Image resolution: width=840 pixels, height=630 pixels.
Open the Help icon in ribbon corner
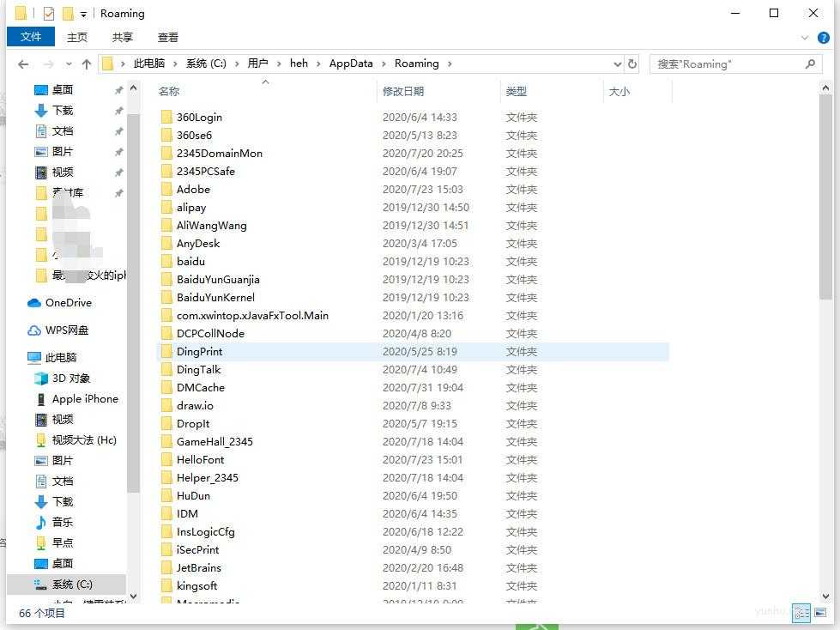tap(825, 37)
